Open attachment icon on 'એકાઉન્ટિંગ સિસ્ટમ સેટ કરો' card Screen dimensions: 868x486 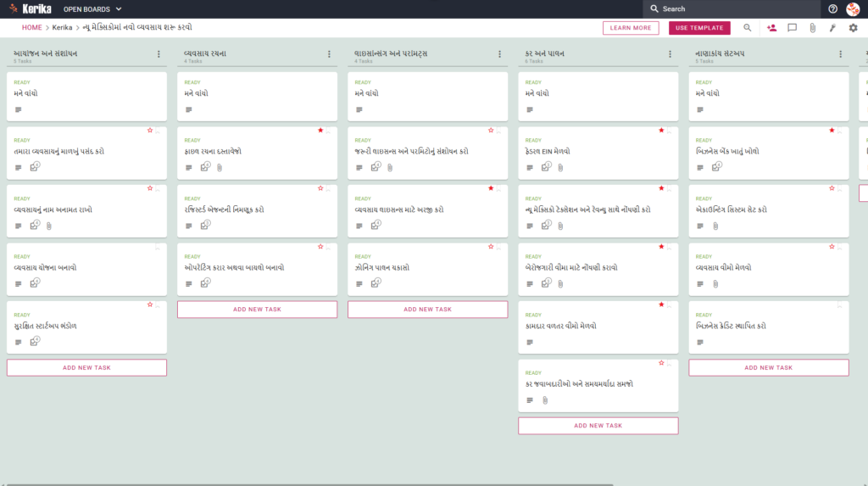click(x=715, y=226)
